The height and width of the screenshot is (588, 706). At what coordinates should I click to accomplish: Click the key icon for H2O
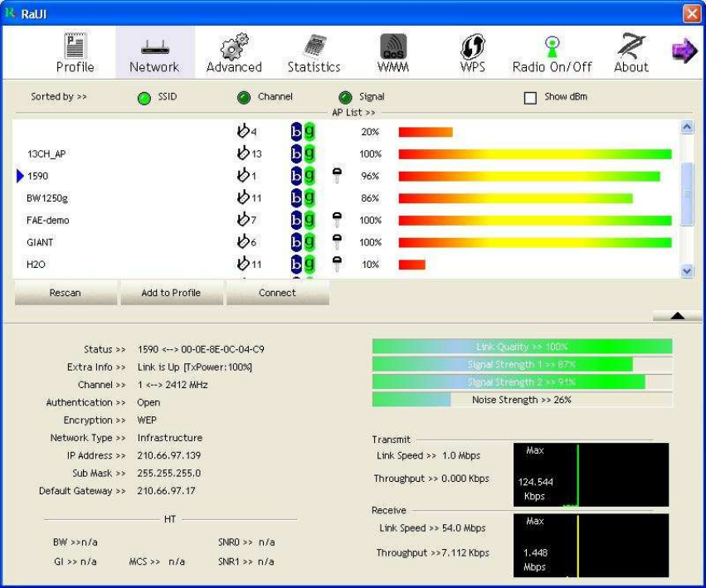pyautogui.click(x=337, y=264)
